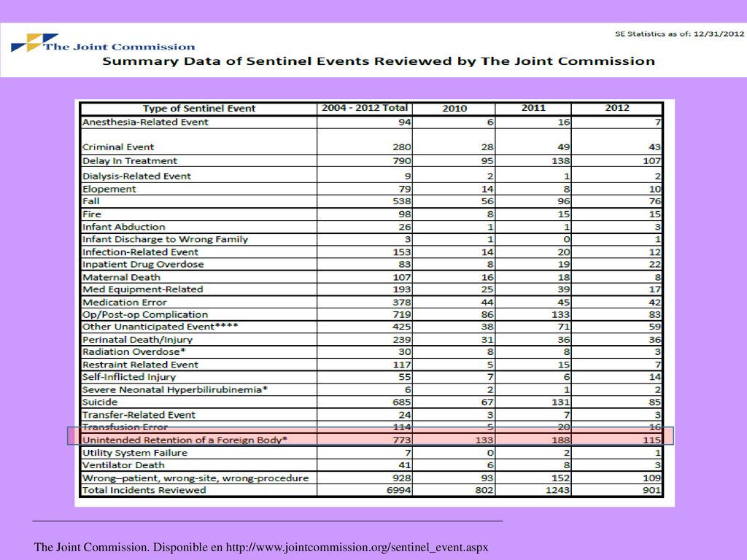Click the '2011' column header
This screenshot has height=560, width=747.
tap(533, 108)
